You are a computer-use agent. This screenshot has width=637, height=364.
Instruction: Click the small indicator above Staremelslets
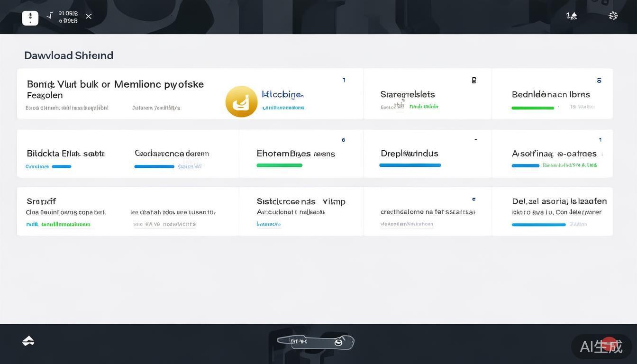473,80
